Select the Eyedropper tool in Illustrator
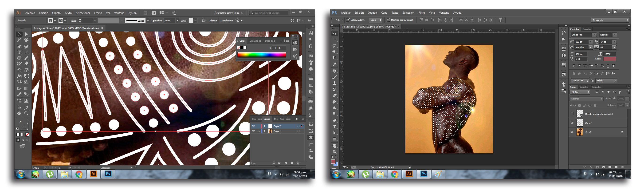Screen dimensions: 644x191 click(x=19, y=94)
